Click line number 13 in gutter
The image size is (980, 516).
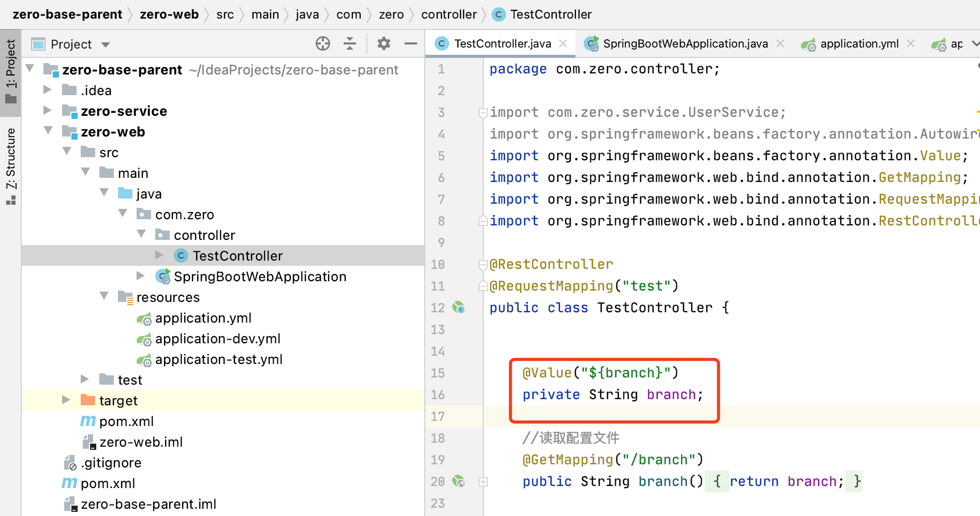pyautogui.click(x=438, y=329)
